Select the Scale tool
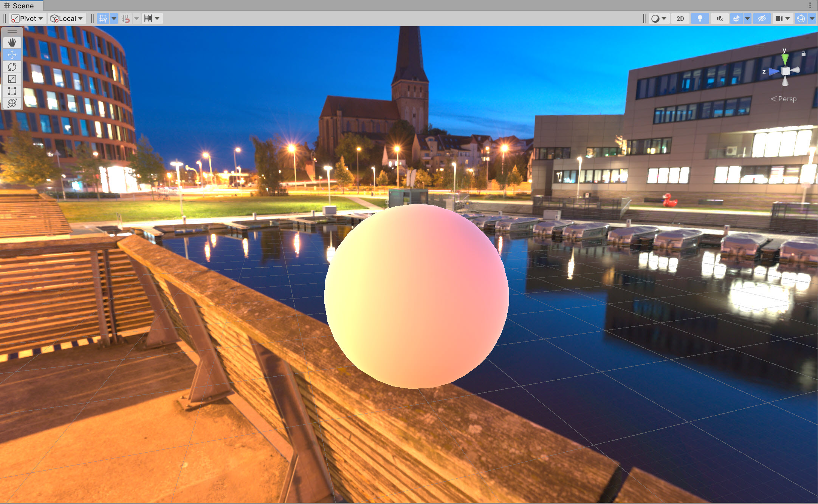The image size is (818, 504). pyautogui.click(x=12, y=79)
